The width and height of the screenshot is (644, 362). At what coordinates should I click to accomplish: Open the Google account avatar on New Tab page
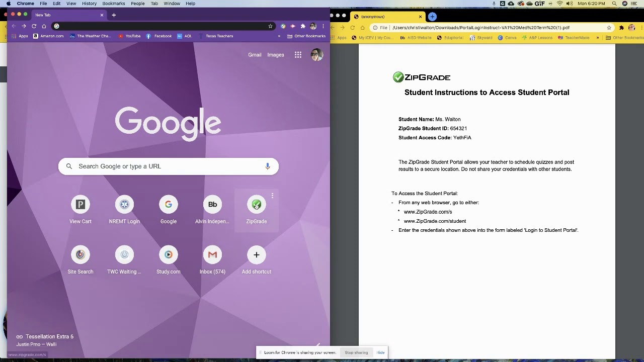click(317, 55)
